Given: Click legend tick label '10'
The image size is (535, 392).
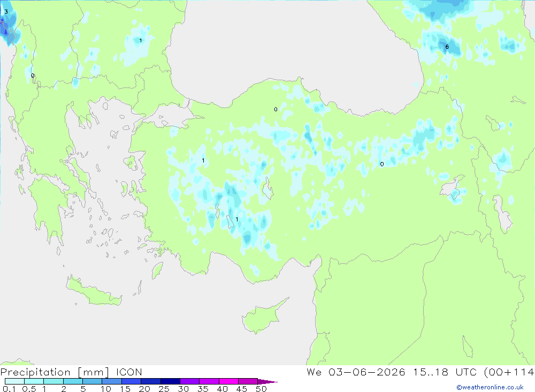Looking at the screenshot, I should (106, 389).
